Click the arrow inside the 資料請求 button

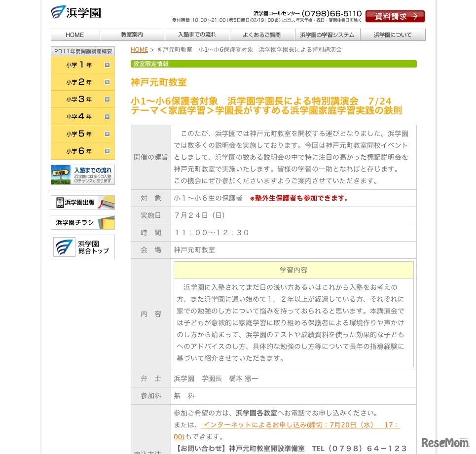pos(416,16)
